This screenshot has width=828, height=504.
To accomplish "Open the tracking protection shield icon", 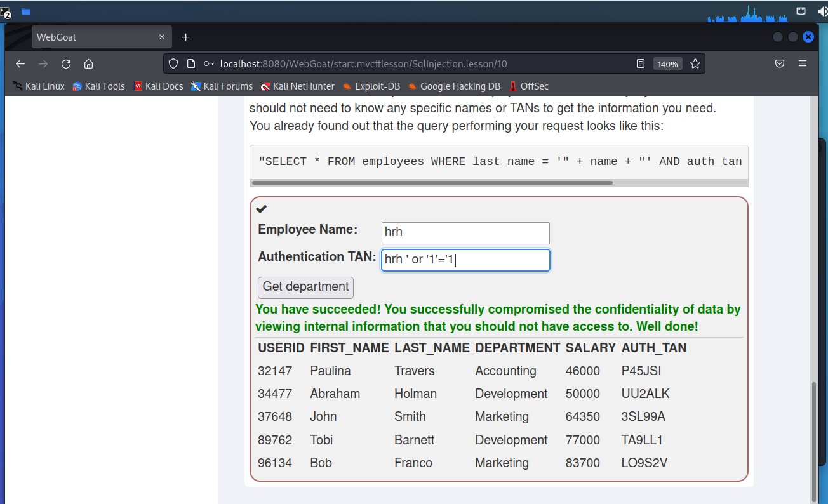I will tap(173, 64).
